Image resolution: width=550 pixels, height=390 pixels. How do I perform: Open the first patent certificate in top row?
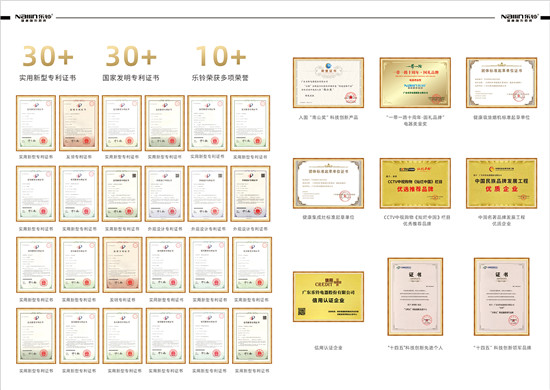[x=36, y=123]
